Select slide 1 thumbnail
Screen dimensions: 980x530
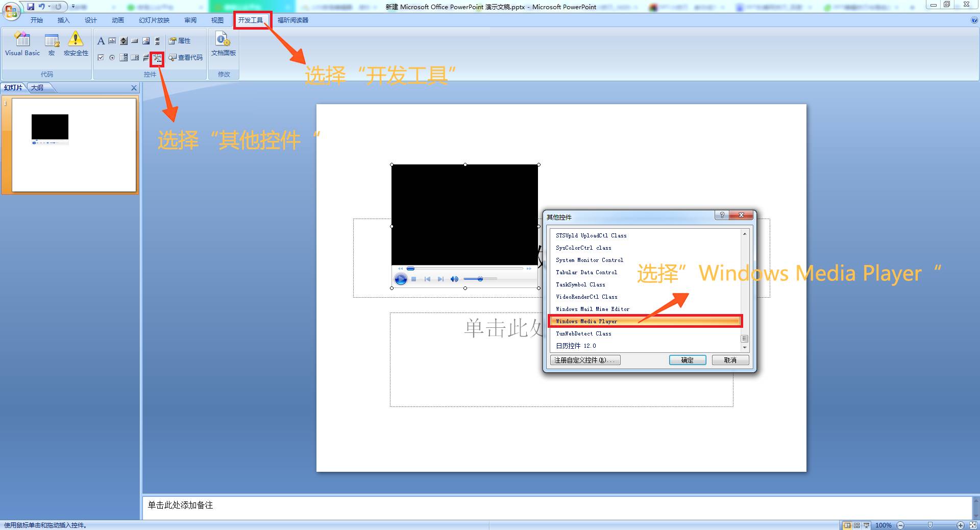click(x=74, y=145)
